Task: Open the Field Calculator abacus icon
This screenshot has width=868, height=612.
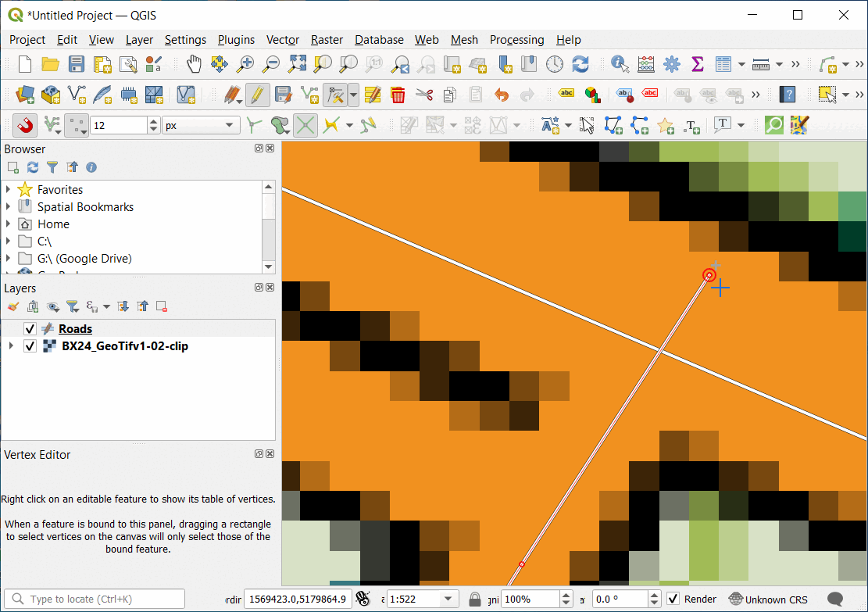Action: pos(646,64)
